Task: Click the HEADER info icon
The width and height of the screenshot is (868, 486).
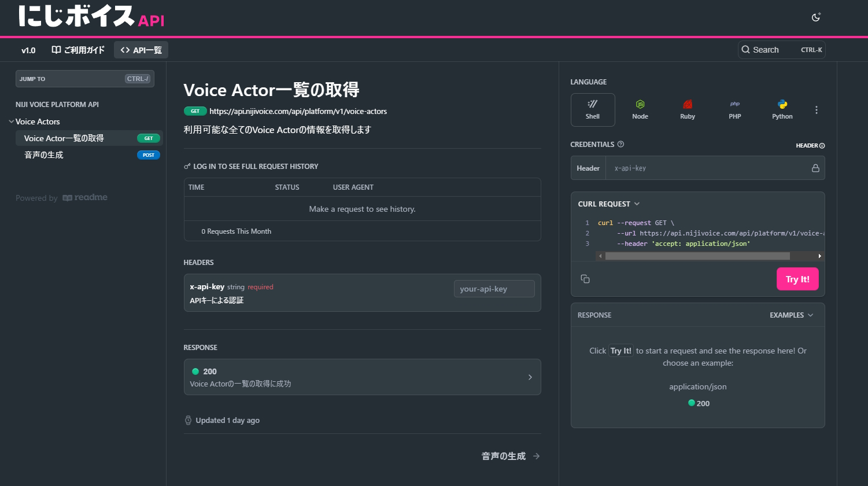Action: click(823, 145)
